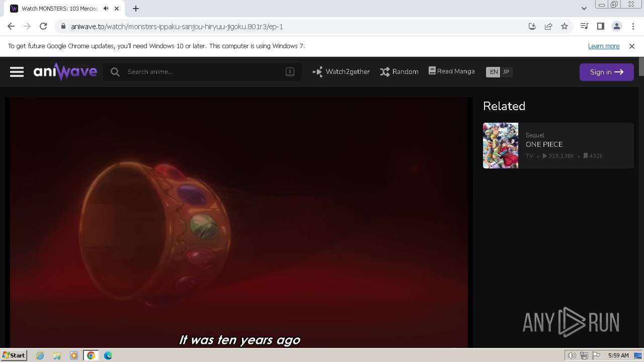Open Read Manga
This screenshot has height=362, width=644.
click(x=452, y=71)
